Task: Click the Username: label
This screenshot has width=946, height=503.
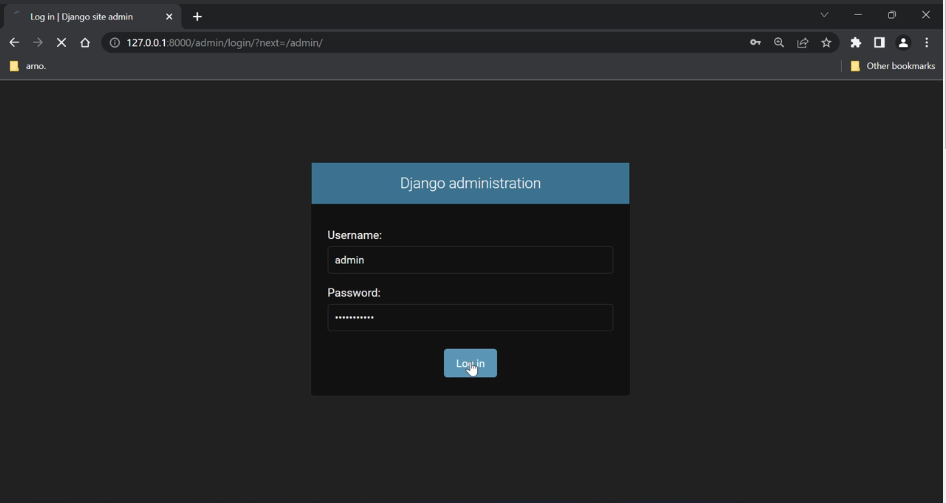Action: tap(355, 235)
